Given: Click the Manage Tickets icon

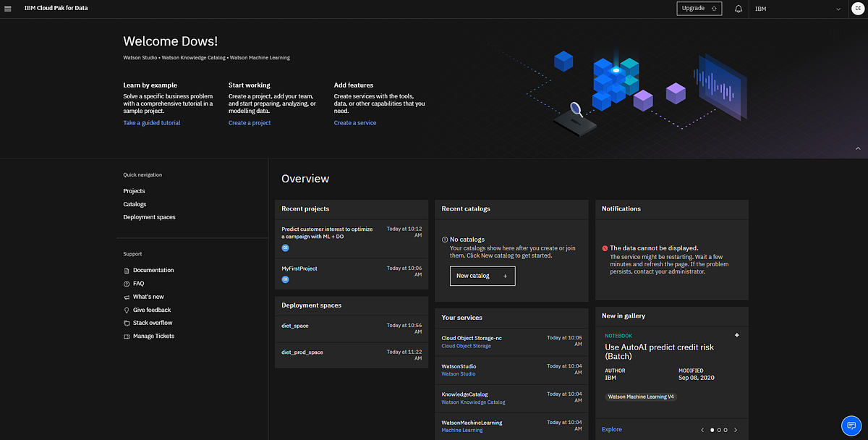Looking at the screenshot, I should coord(128,336).
